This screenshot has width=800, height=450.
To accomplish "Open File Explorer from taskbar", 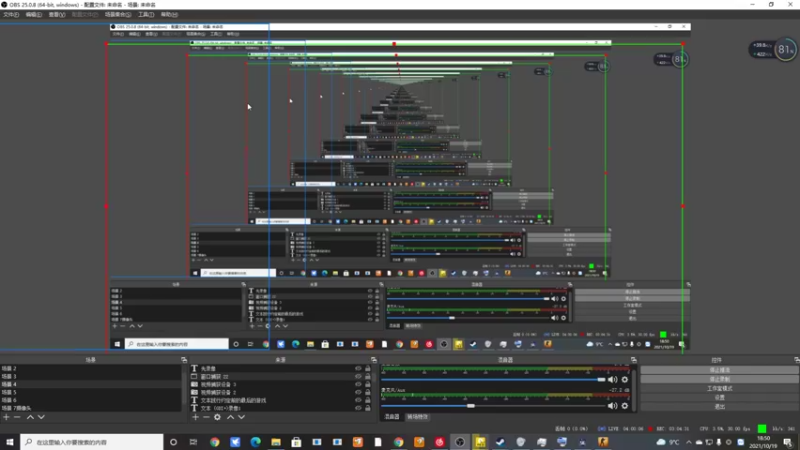I will tap(276, 442).
